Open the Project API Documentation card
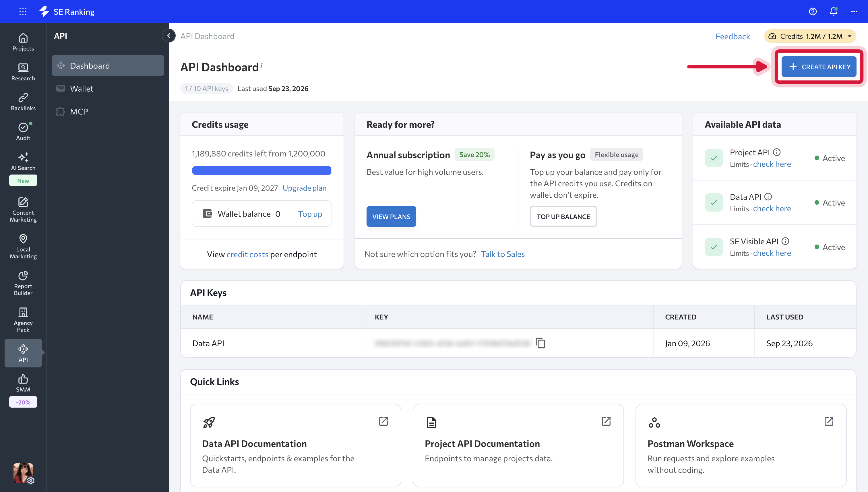 click(518, 445)
